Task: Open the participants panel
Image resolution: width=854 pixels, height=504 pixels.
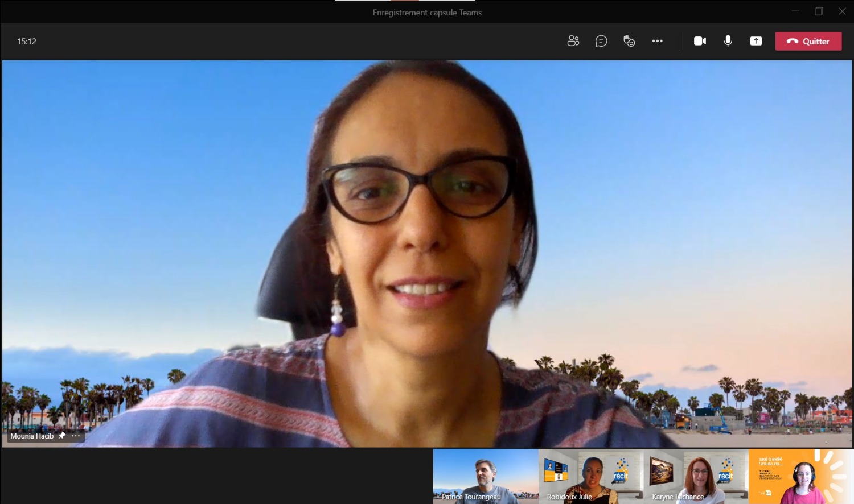Action: click(x=573, y=41)
